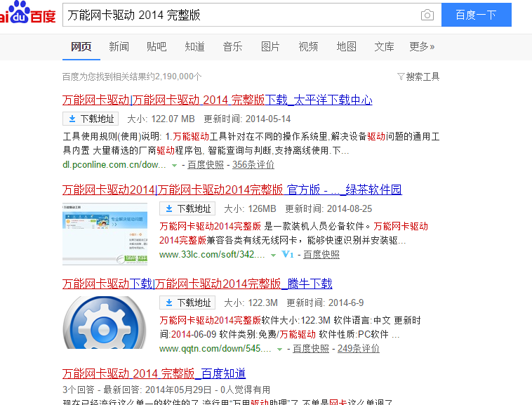Image resolution: width=532 pixels, height=405 pixels.
Task: Open 249条评价 reviews link
Action: pyautogui.click(x=358, y=348)
